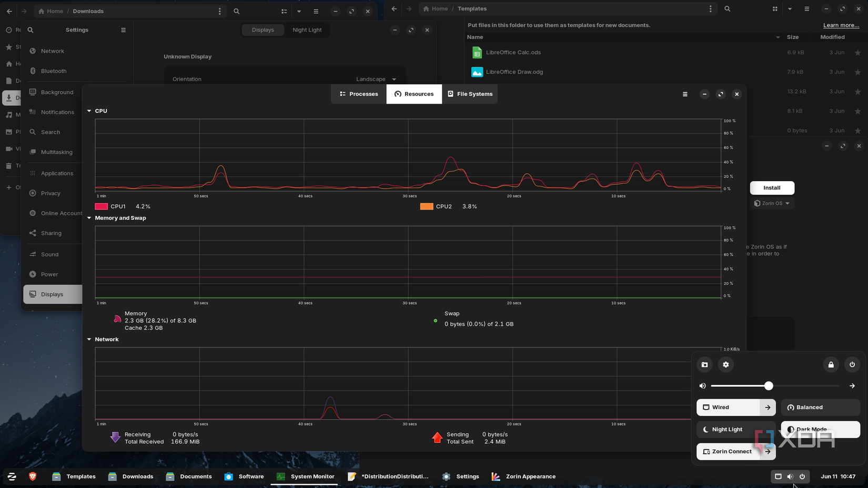Open Zorin menu in taskbar
The height and width of the screenshot is (488, 868).
pyautogui.click(x=12, y=476)
